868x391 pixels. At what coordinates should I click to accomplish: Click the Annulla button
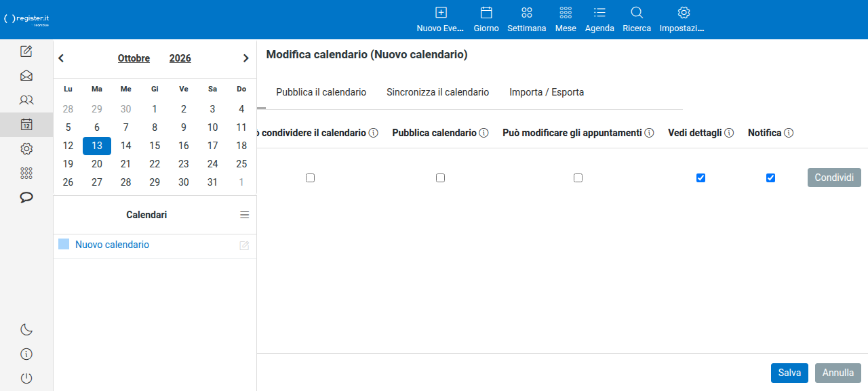click(x=838, y=373)
